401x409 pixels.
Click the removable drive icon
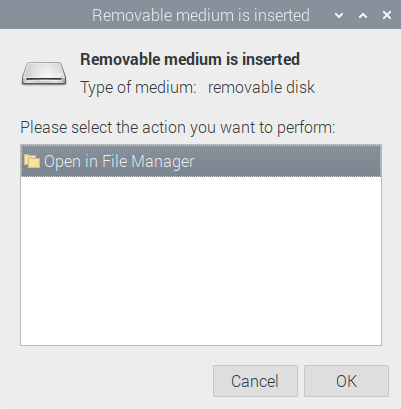(x=44, y=73)
